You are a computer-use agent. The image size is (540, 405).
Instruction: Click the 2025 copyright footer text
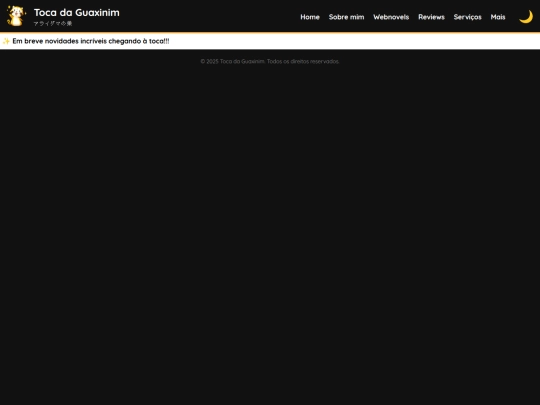point(270,61)
